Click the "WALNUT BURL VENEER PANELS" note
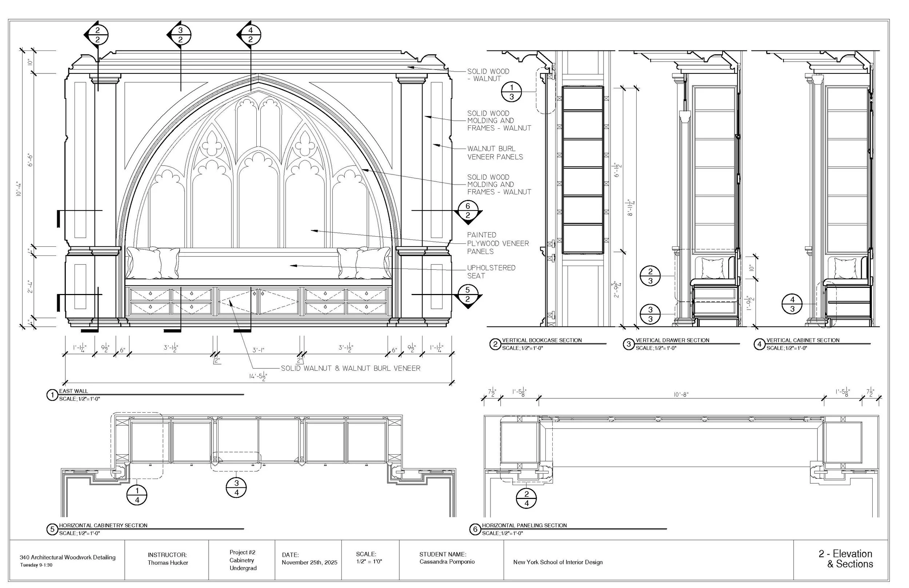Viewport: 909px width, 588px height. [495, 153]
